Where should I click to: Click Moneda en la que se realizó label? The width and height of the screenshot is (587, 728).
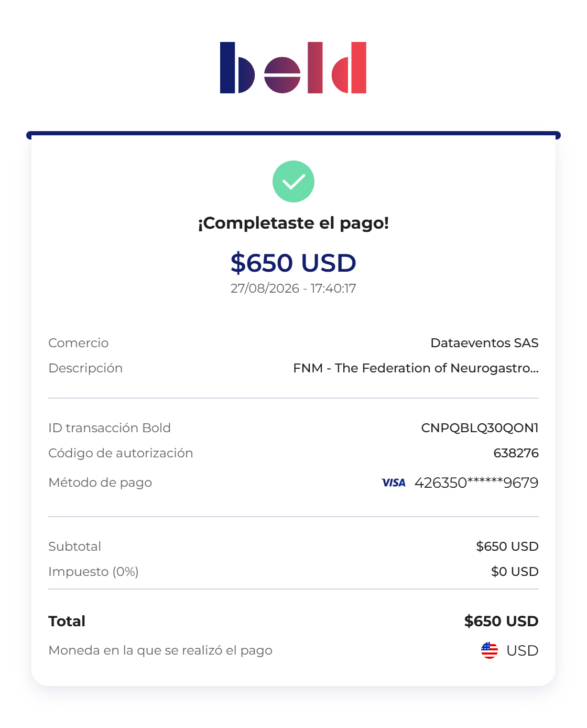point(160,650)
